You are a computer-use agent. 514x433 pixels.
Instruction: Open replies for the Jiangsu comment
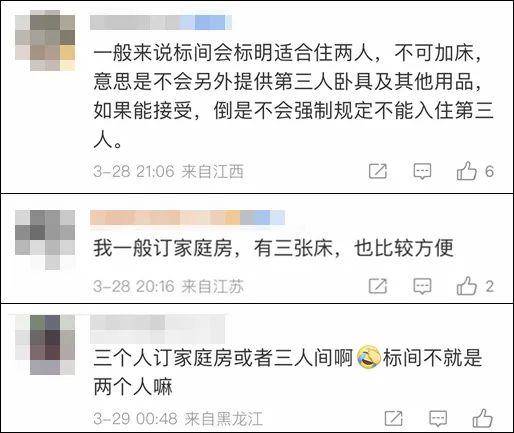pyautogui.click(x=422, y=286)
